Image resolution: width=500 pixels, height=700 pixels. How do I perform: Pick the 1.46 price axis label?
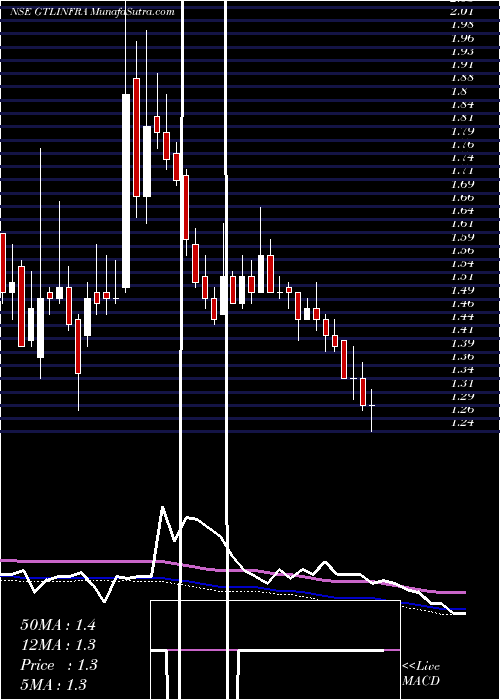click(462, 304)
